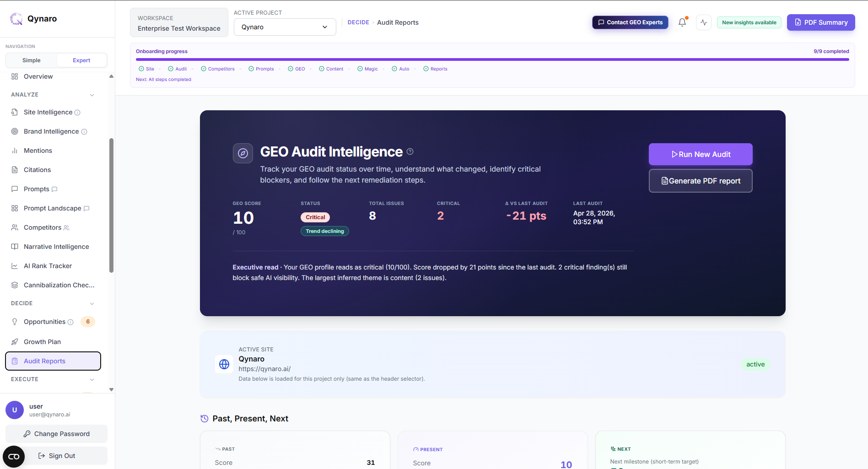868x469 pixels.
Task: Click the compass icon in the audit banner
Action: click(243, 153)
